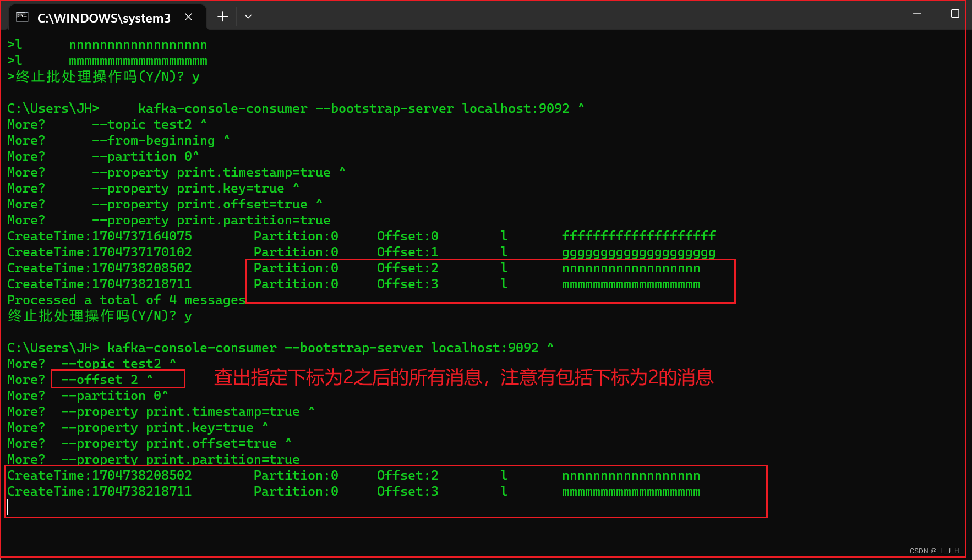Maximize the terminal window
This screenshot has height=560, width=972.
pyautogui.click(x=955, y=13)
